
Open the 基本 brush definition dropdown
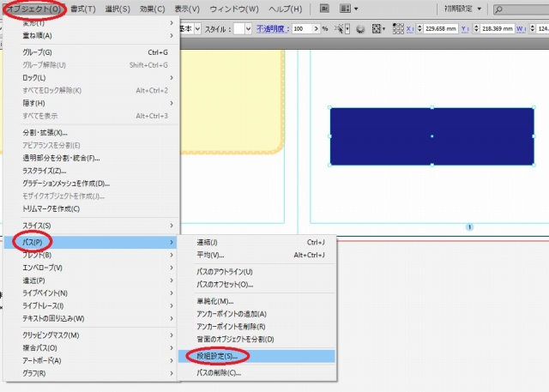pyautogui.click(x=198, y=28)
